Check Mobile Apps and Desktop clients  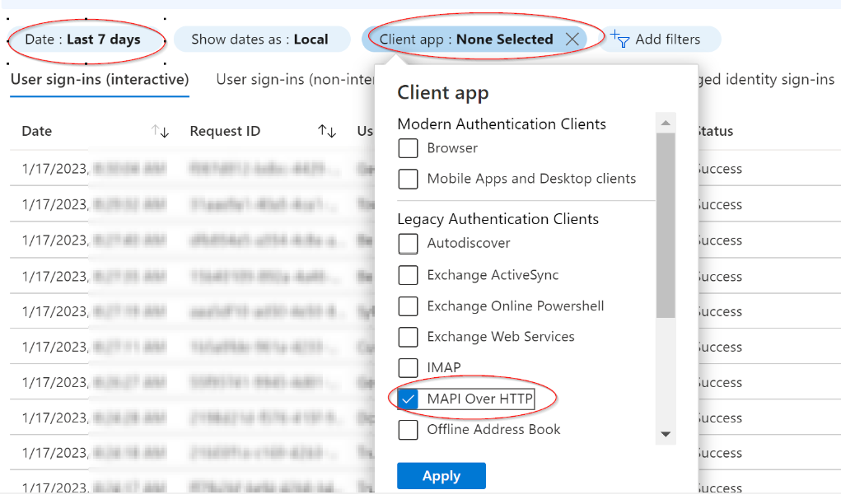408,179
